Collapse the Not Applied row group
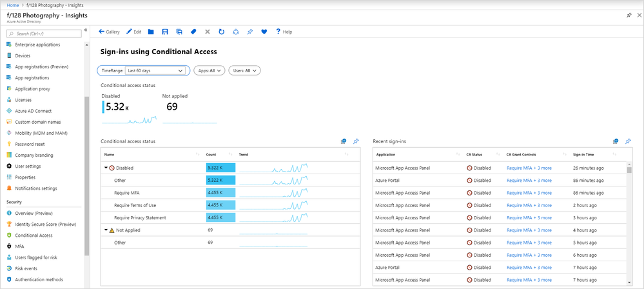Screen dimensions: 644x289 [x=106, y=230]
